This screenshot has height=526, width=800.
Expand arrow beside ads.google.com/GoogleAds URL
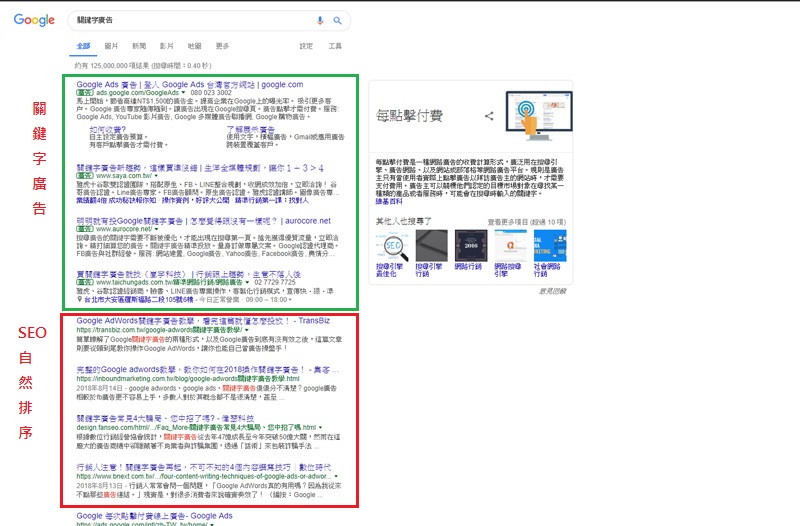183,93
